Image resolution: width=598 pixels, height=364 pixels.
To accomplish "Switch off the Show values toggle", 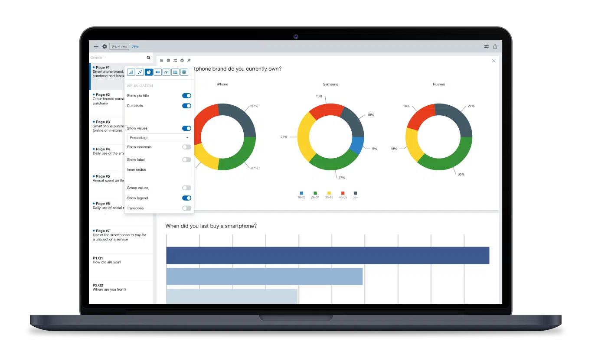I will 186,128.
